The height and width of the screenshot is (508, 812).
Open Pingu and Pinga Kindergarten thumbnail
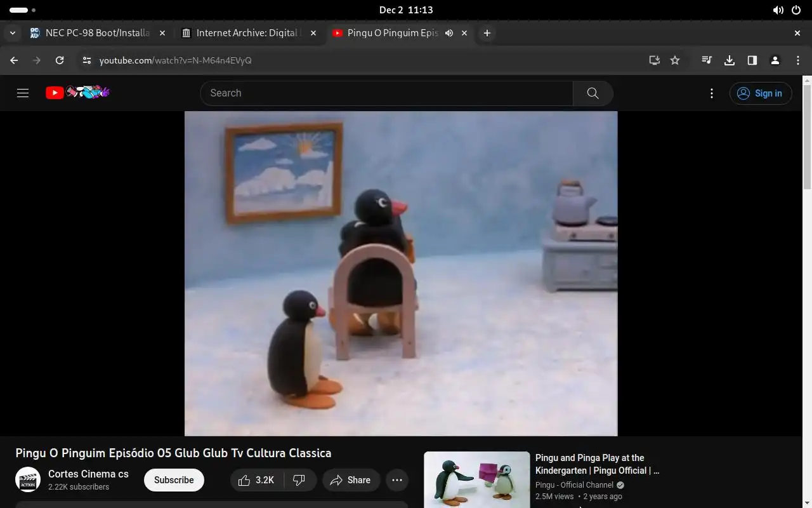coord(476,479)
